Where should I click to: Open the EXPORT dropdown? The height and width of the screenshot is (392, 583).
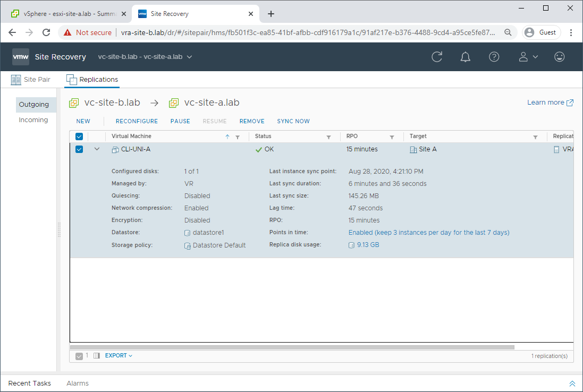[x=119, y=355]
